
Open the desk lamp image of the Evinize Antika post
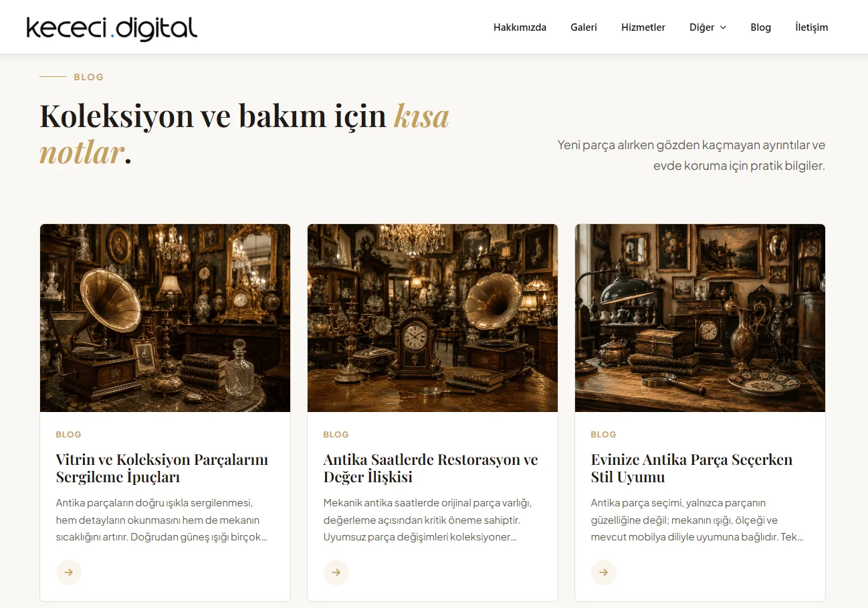coord(700,318)
